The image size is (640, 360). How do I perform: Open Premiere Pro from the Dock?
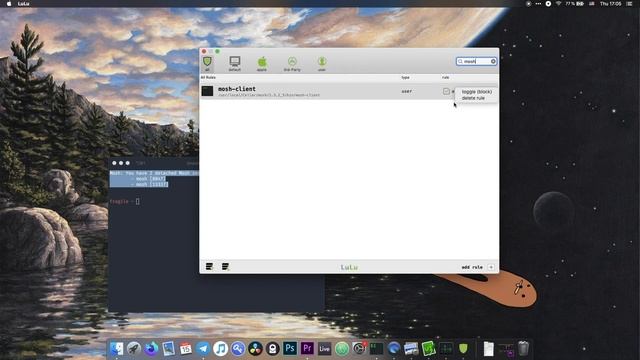click(307, 349)
